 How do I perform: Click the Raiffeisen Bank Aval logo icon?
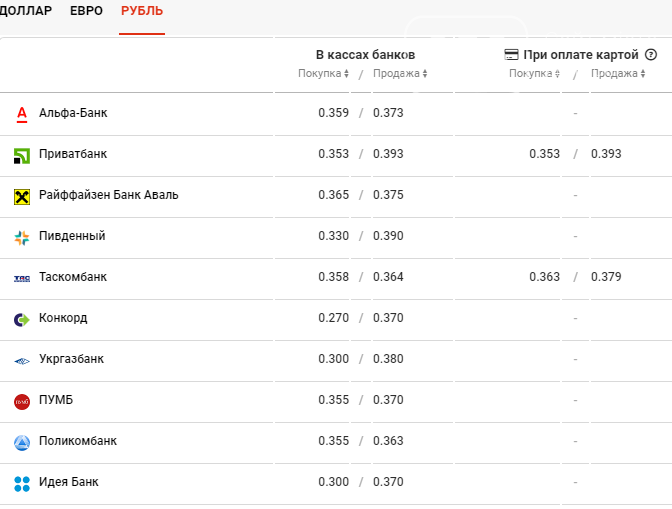[22, 196]
